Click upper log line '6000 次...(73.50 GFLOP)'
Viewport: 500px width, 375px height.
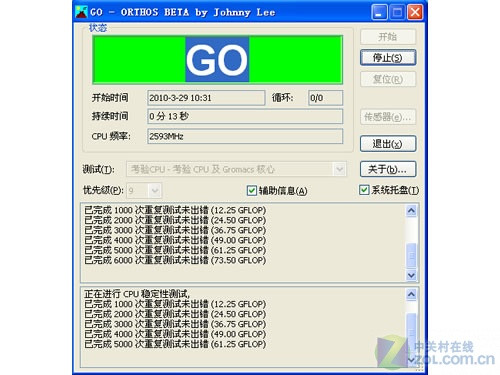pos(175,260)
